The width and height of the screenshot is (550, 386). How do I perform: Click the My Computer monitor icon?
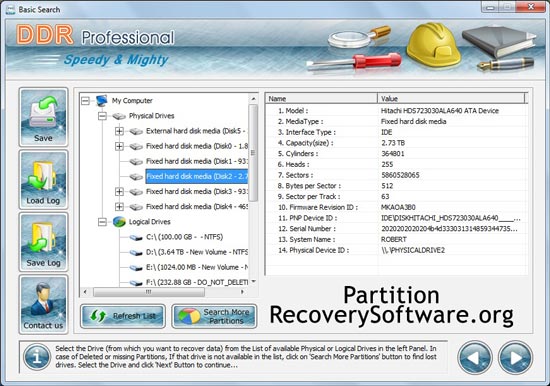[x=102, y=100]
